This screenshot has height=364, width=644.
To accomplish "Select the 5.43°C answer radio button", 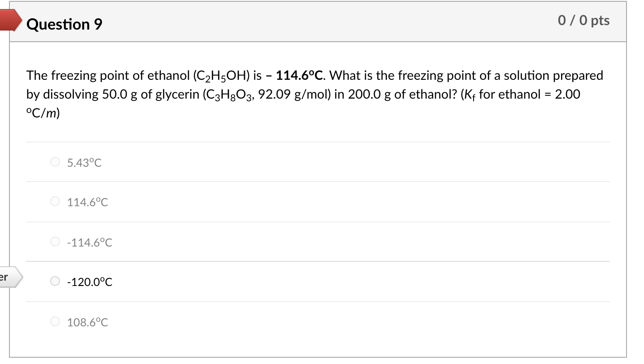I will (54, 162).
